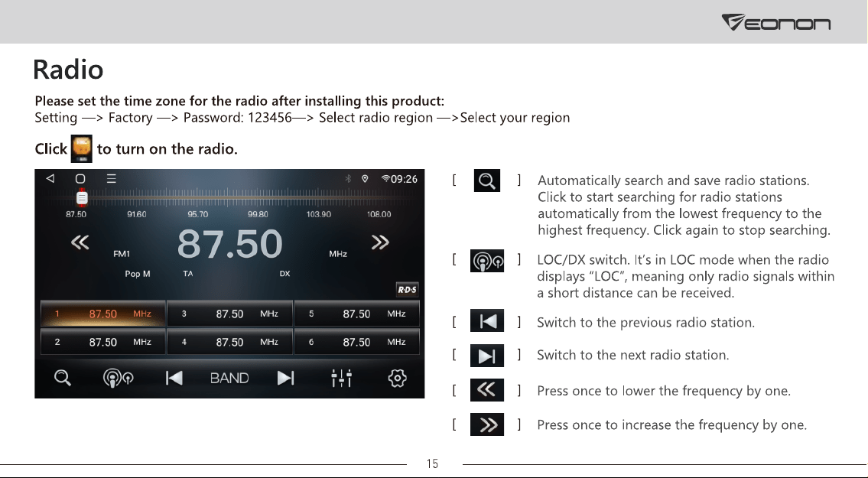Switch to previous station in radio bottom bar
The width and height of the screenshot is (868, 478).
point(174,378)
